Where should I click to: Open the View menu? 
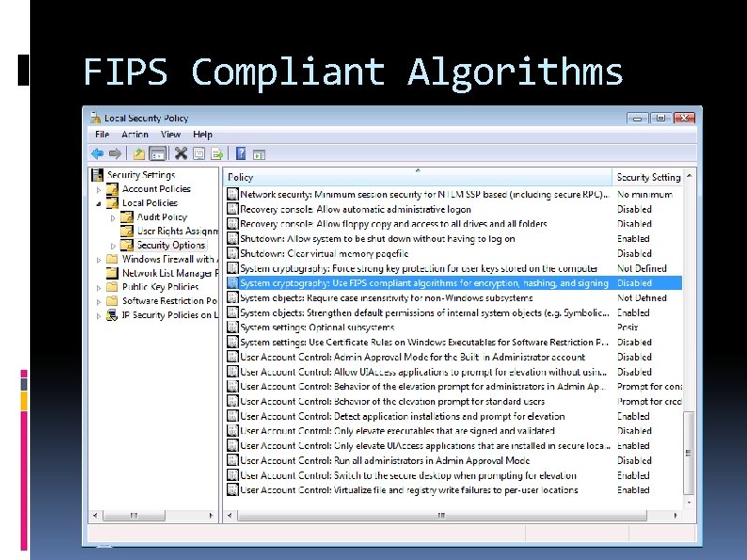pyautogui.click(x=170, y=135)
